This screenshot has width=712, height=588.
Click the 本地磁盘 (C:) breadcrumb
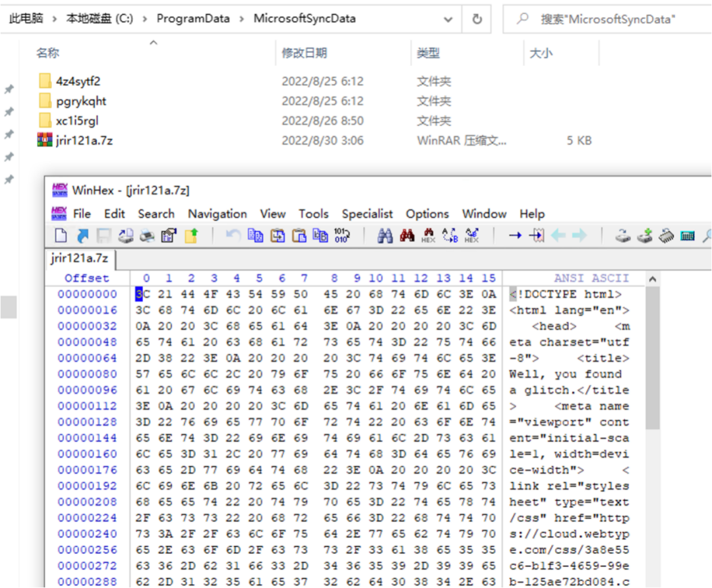[100, 18]
